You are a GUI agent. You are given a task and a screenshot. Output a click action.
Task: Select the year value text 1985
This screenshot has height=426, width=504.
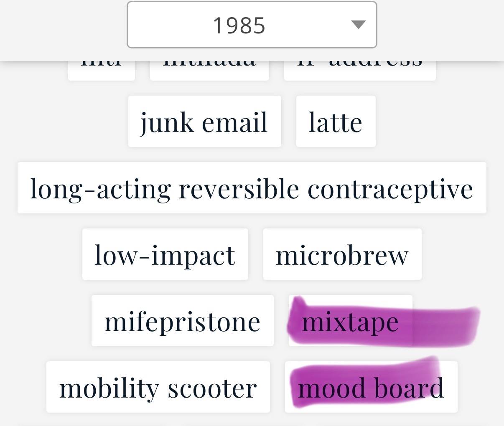(x=239, y=25)
